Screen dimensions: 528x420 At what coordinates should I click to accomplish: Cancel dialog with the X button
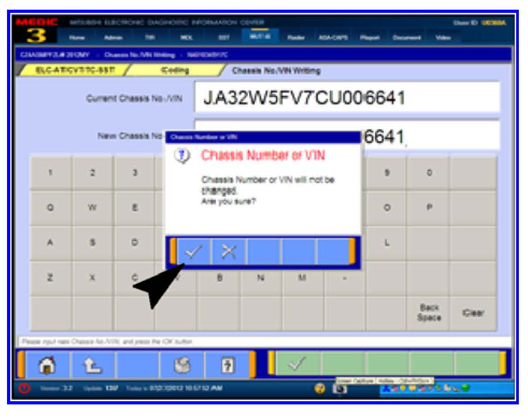point(229,251)
